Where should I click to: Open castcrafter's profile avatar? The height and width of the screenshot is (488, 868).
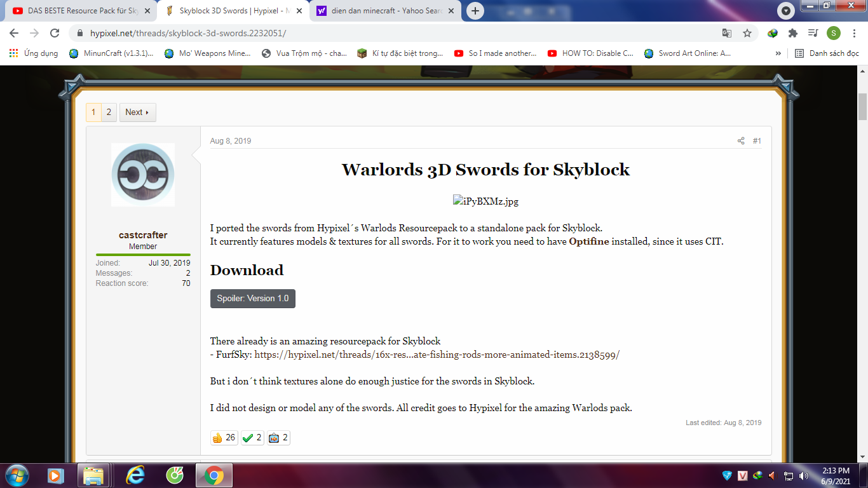(143, 174)
